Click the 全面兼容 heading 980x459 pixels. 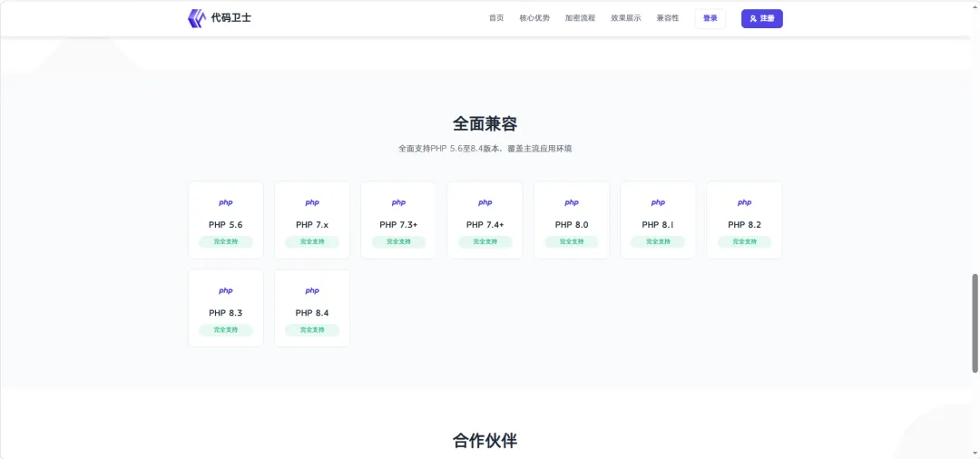[485, 123]
